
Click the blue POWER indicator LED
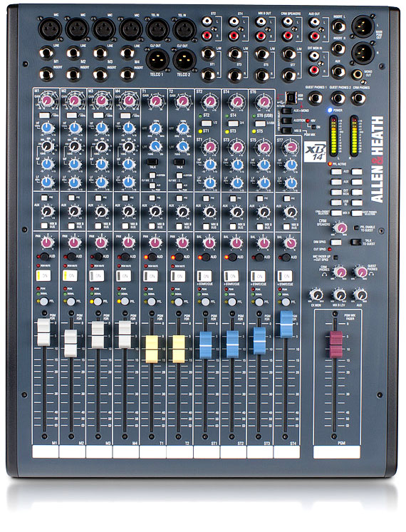point(330,111)
